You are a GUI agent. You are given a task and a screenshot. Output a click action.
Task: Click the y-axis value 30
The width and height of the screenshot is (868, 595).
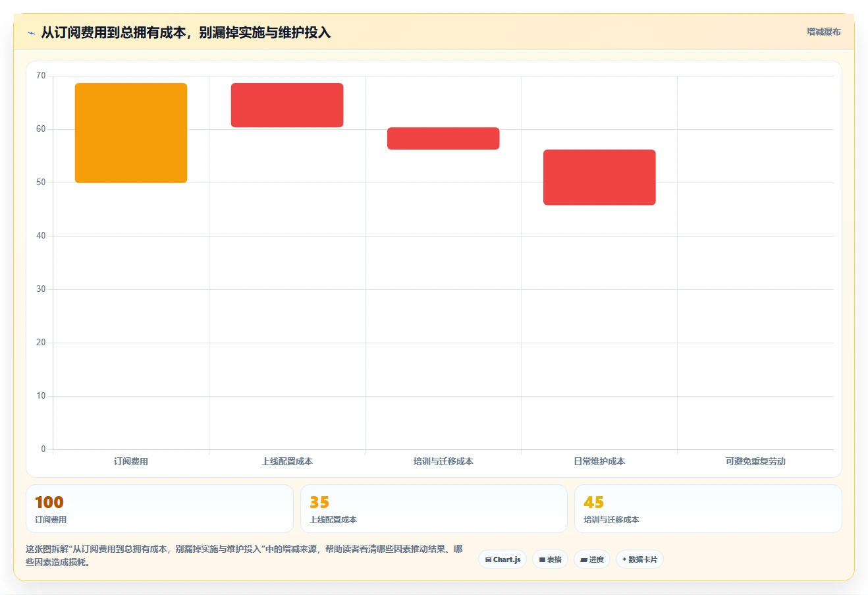[x=41, y=289]
